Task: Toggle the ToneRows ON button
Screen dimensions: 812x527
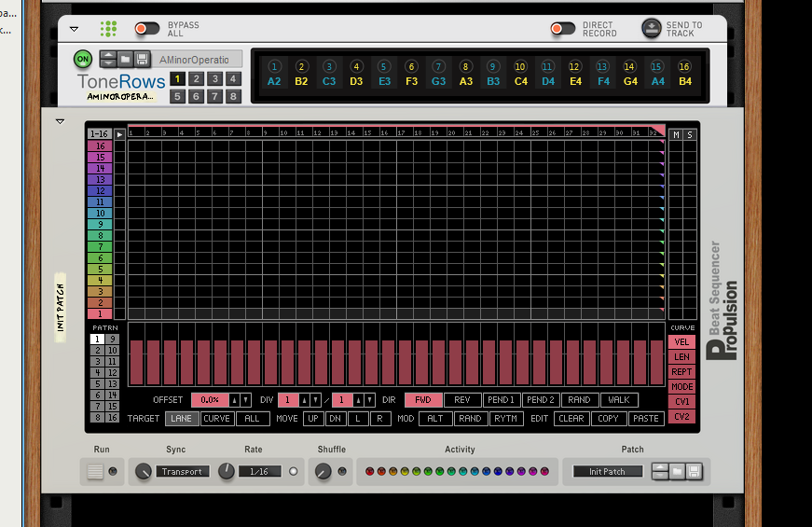Action: pos(83,59)
